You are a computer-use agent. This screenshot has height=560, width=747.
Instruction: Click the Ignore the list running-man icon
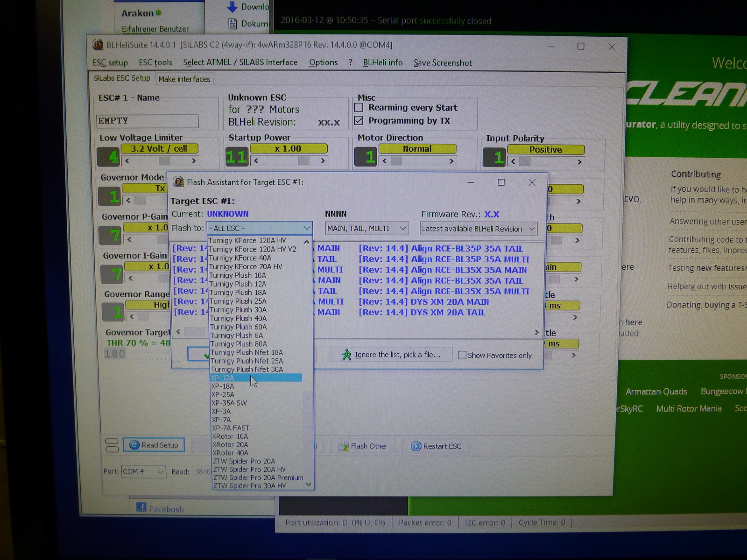[346, 355]
